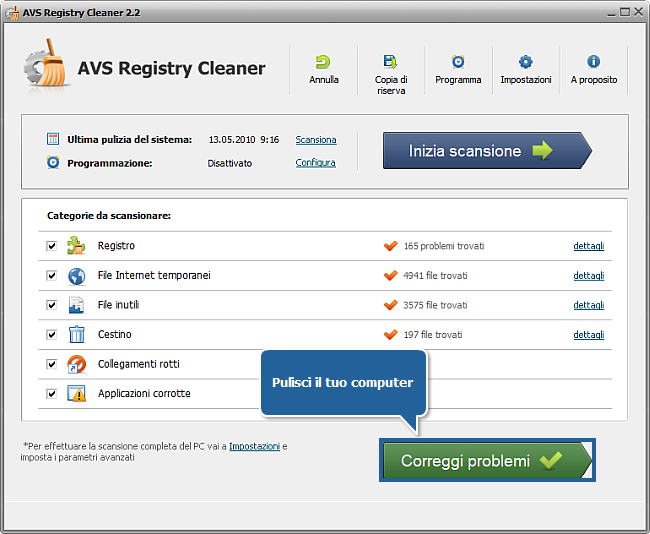This screenshot has height=534, width=650.
Task: Disable the Applicazioni corrotte checkbox
Action: 51,393
